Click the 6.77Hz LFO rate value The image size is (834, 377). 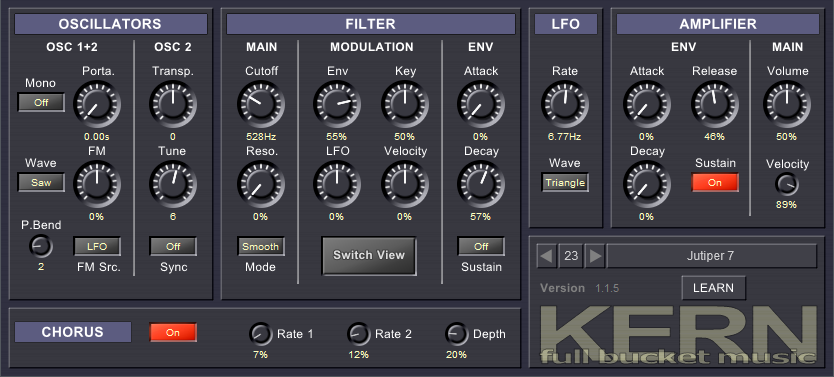click(565, 137)
